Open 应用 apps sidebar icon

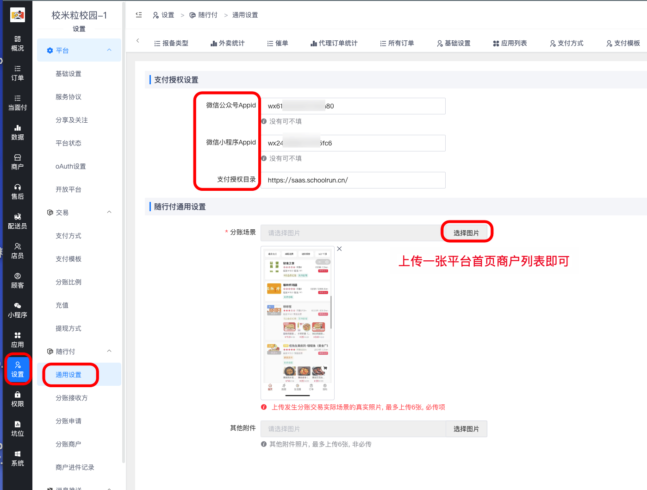pos(17,339)
